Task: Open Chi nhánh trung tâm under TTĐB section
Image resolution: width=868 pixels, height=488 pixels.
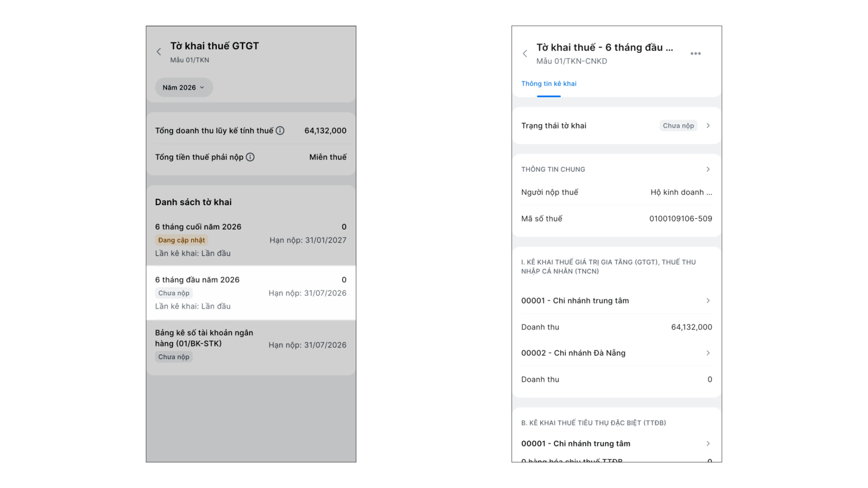Action: coord(617,444)
